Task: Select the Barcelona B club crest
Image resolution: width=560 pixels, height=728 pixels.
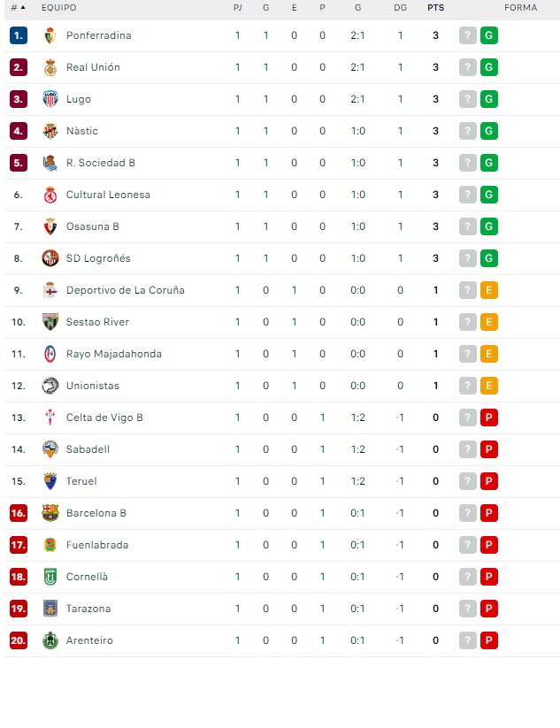Action: pos(50,513)
